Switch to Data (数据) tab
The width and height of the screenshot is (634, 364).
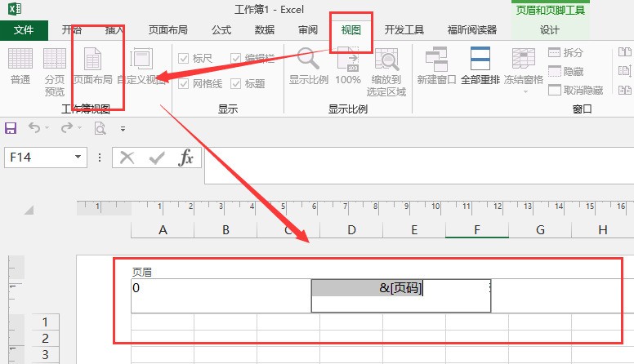pyautogui.click(x=265, y=30)
